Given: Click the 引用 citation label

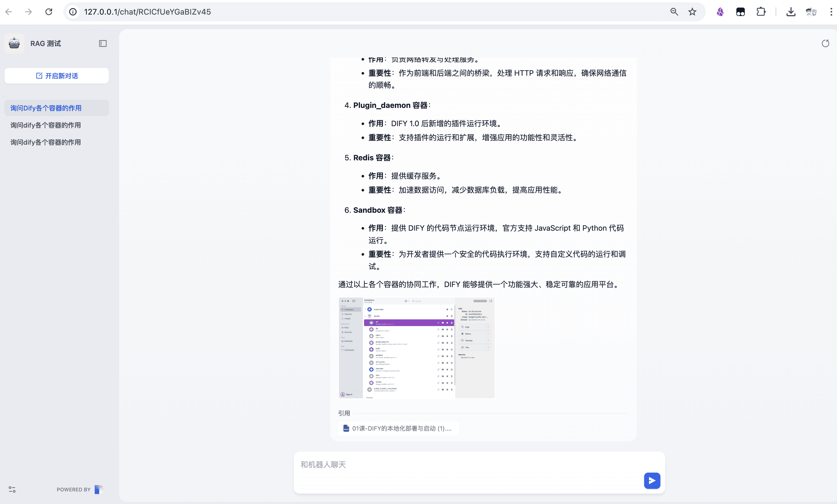Looking at the screenshot, I should click(x=344, y=413).
